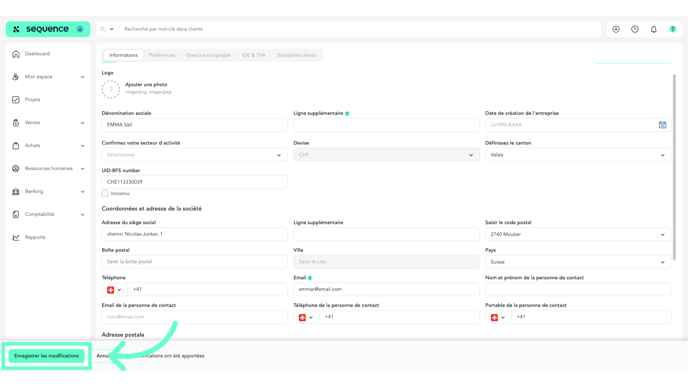Expand the Ressources humaines menu
Viewport: 688px width, 387px height.
click(x=82, y=168)
